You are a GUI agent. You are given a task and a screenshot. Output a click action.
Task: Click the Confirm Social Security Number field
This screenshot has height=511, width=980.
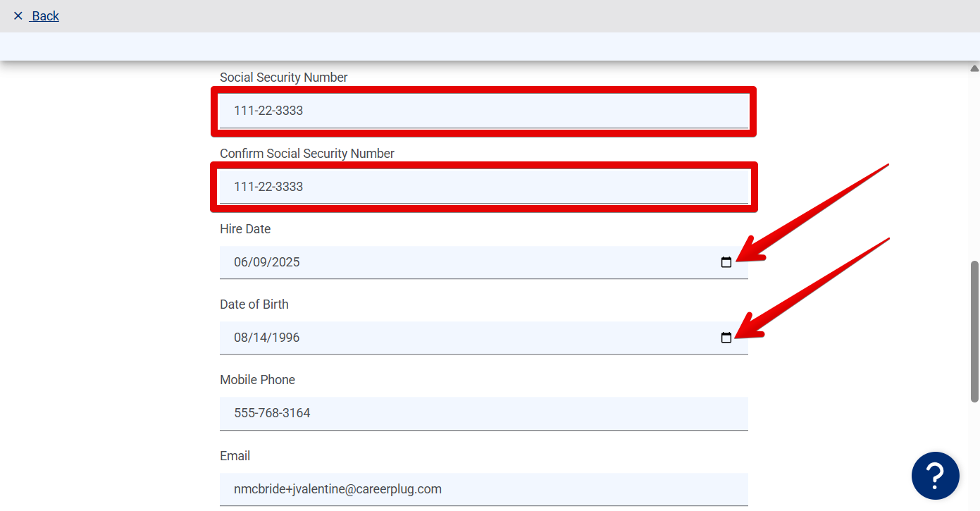[483, 187]
